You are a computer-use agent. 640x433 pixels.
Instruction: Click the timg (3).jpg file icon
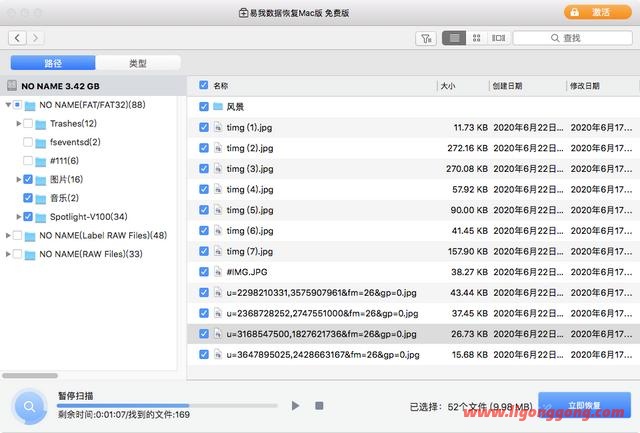tap(218, 169)
